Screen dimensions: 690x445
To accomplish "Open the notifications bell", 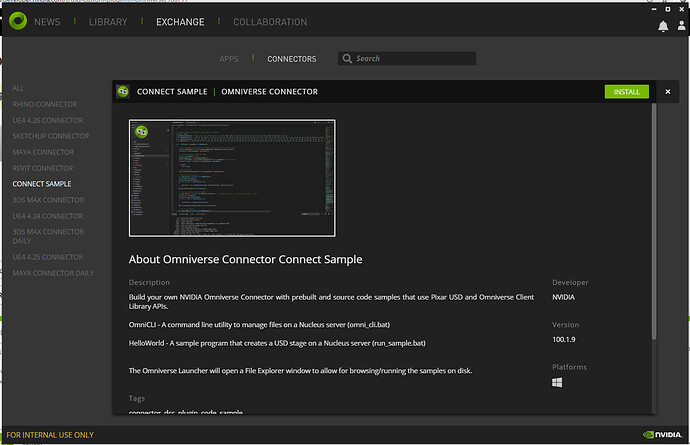I will click(663, 27).
